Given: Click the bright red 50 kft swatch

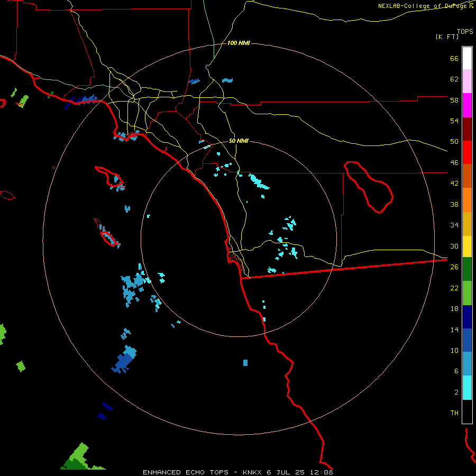Looking at the screenshot, I should coord(467,152).
